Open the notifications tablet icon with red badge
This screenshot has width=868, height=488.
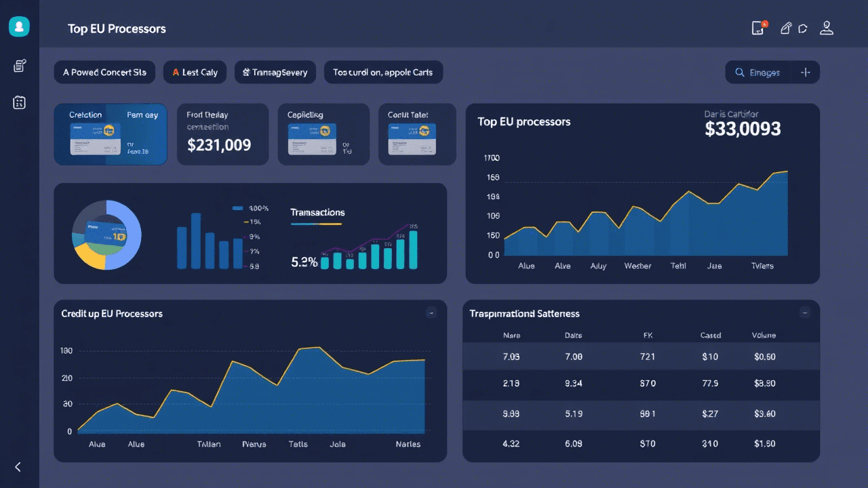tap(759, 28)
